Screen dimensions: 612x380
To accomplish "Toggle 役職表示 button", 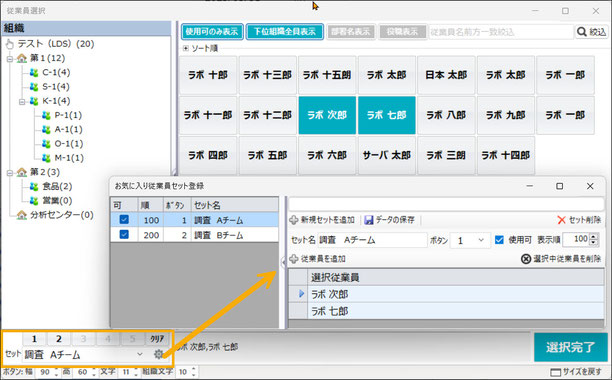I will (402, 32).
